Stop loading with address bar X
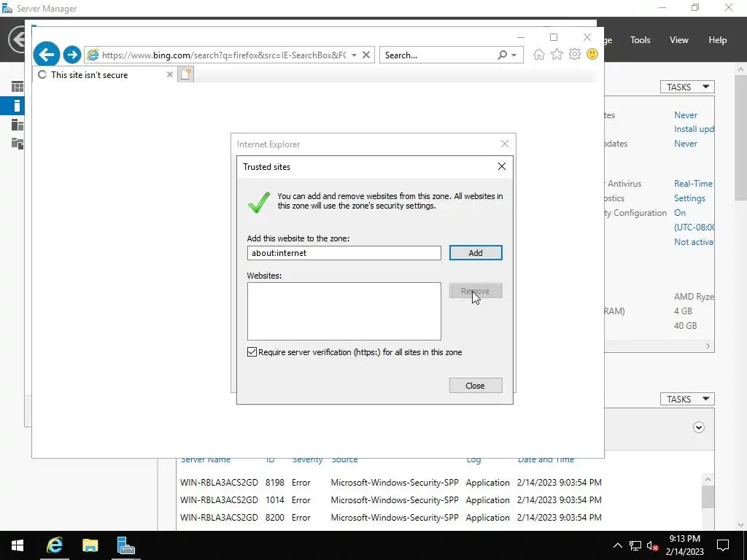Screen dimensions: 747x560 [366, 55]
